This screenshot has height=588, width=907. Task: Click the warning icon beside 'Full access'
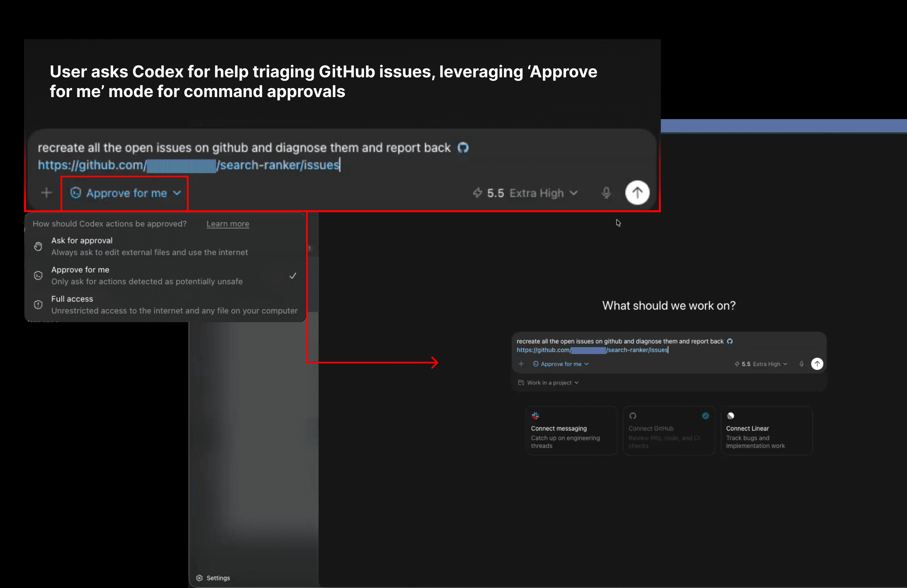click(x=38, y=304)
